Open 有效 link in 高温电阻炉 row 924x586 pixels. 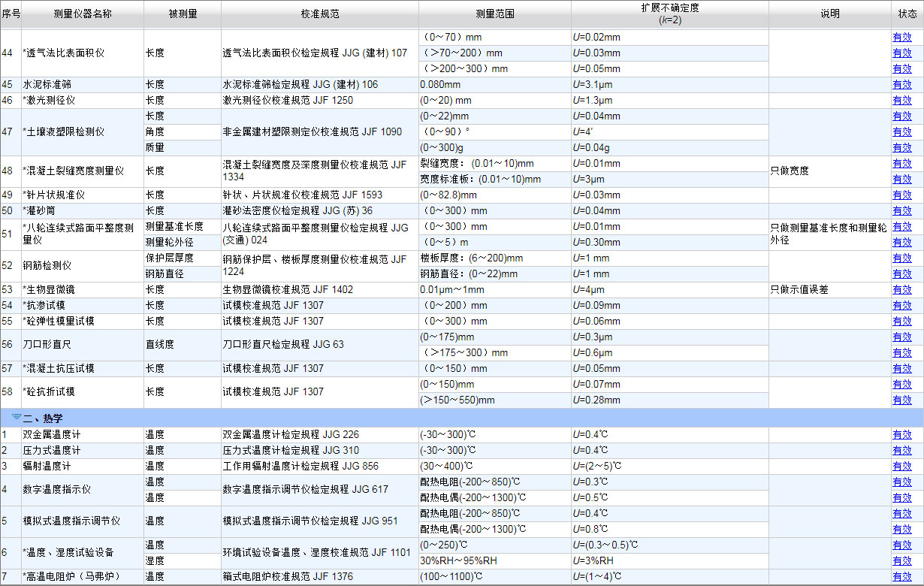coord(901,576)
